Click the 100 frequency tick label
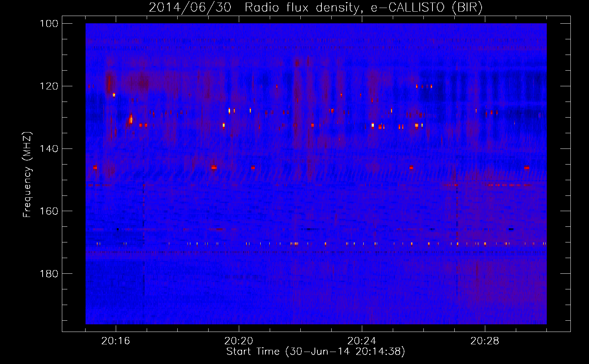The height and width of the screenshot is (364, 589). coord(49,24)
